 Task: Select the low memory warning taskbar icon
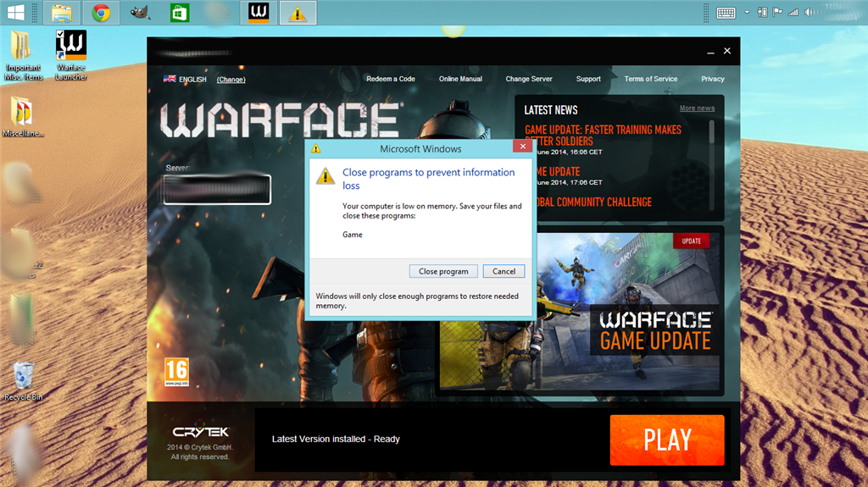[298, 13]
